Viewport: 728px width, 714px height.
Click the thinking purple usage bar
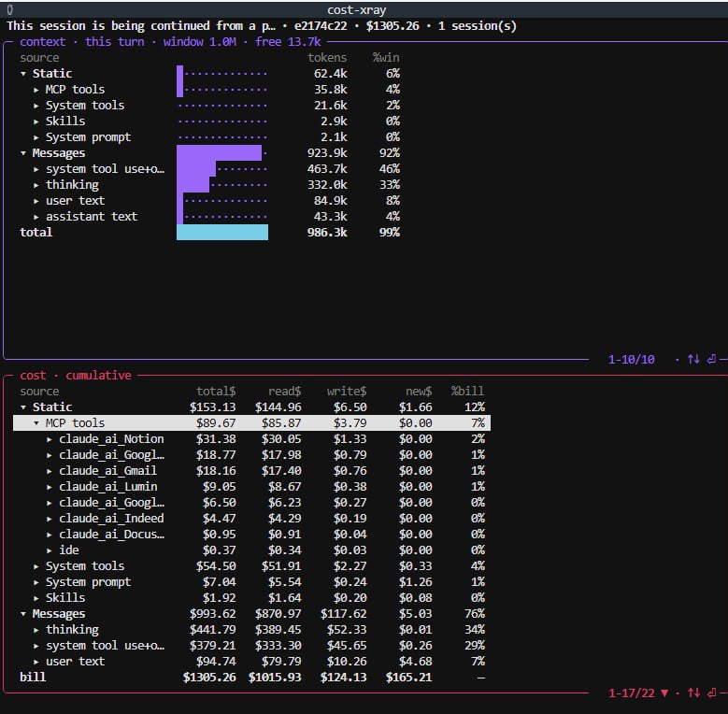[x=193, y=185]
